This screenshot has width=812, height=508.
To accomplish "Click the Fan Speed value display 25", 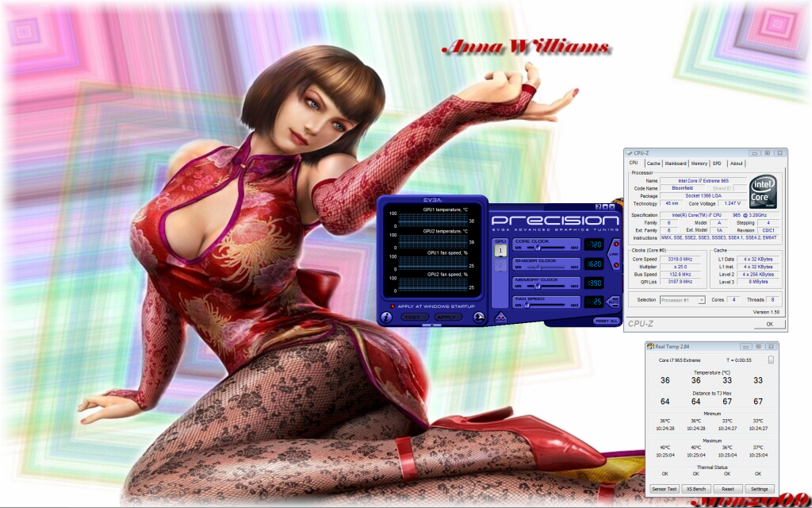I will coord(594,302).
